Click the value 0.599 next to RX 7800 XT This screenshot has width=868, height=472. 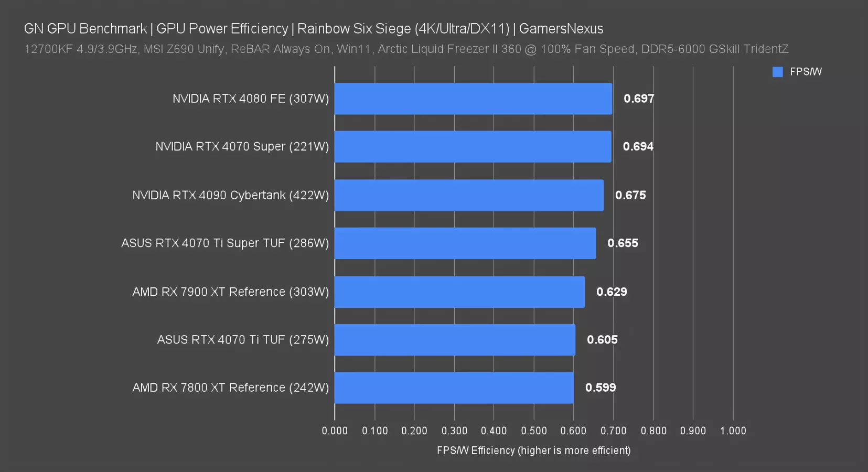(601, 388)
